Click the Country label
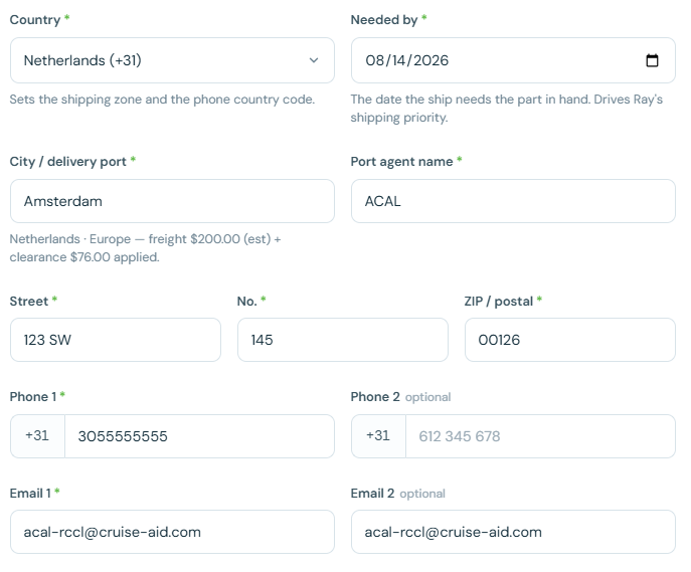 tap(35, 20)
